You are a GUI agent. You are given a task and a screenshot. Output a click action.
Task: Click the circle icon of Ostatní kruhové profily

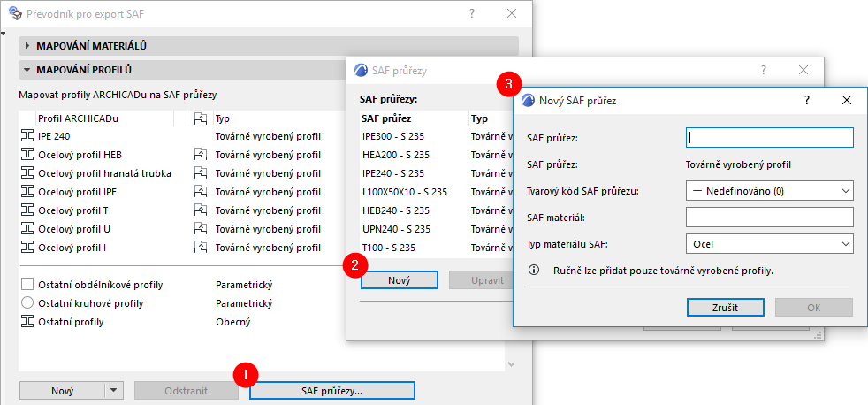[27, 303]
